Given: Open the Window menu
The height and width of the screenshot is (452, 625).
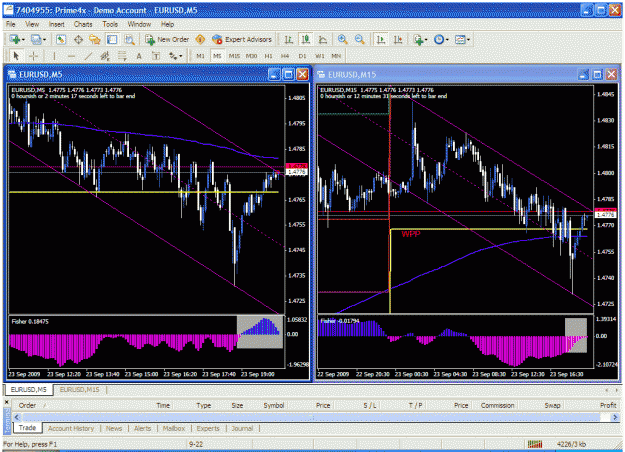Looking at the screenshot, I should (139, 24).
